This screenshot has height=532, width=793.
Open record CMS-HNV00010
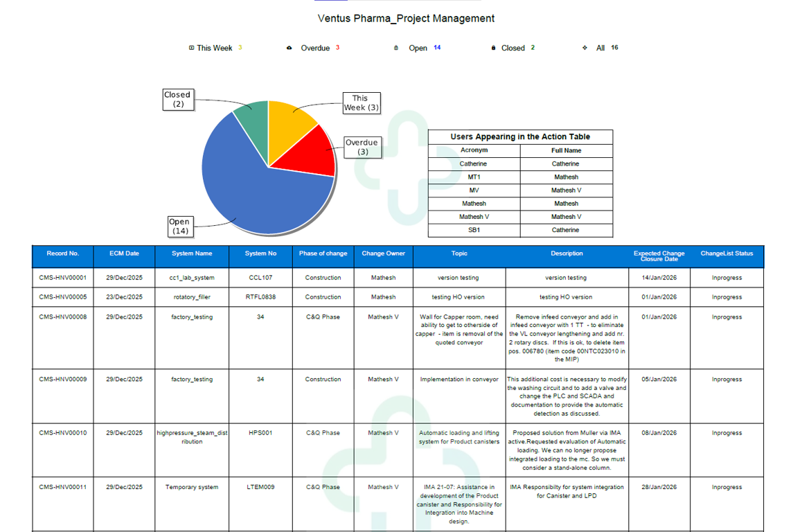(x=62, y=433)
